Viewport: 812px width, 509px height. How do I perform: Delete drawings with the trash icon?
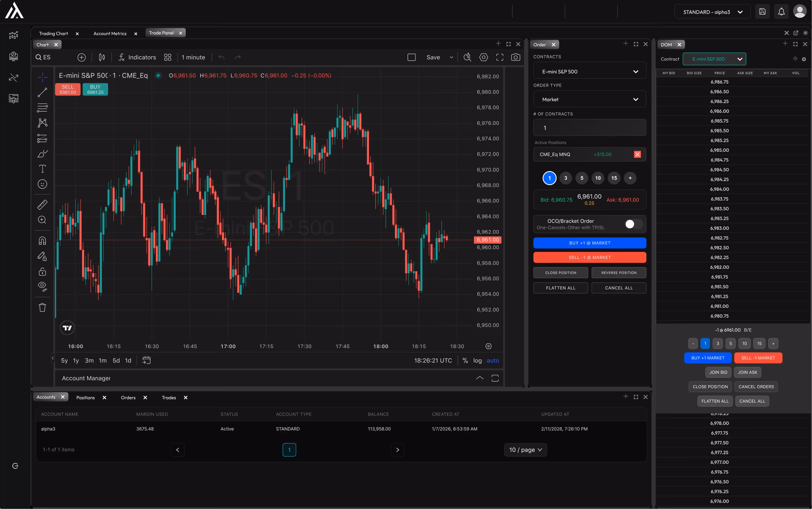tap(42, 307)
